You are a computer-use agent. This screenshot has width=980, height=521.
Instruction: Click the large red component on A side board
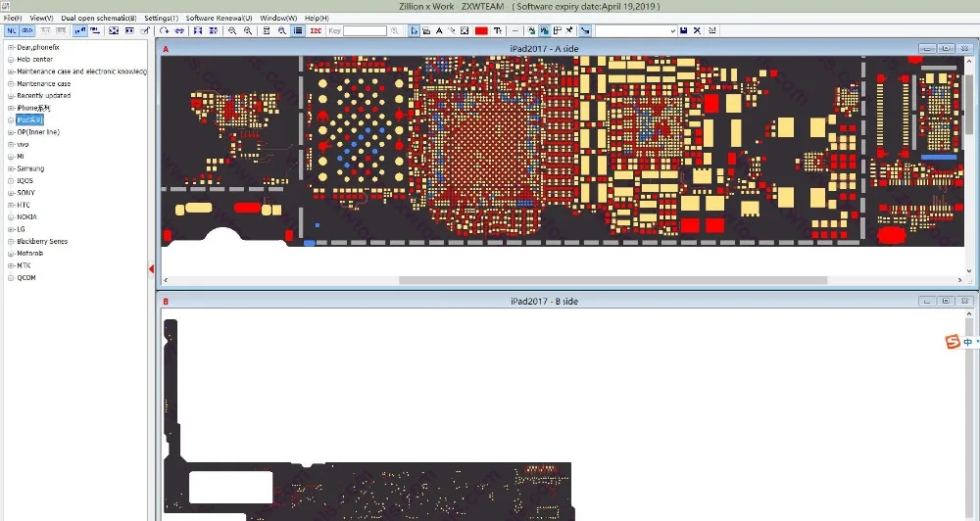coord(891,235)
